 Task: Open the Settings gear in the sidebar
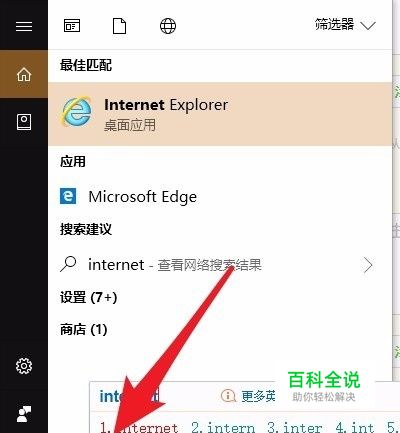[24, 366]
